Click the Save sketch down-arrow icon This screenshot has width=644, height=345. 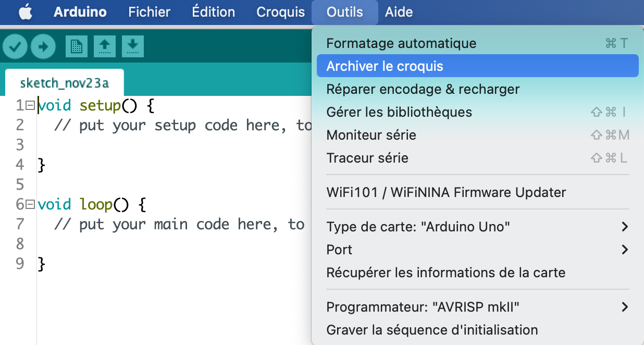pyautogui.click(x=133, y=46)
